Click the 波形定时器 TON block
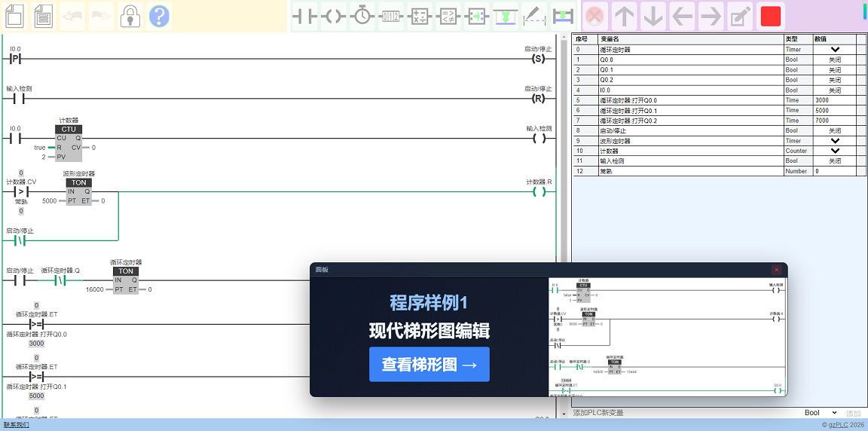The image size is (868, 431). [x=79, y=191]
